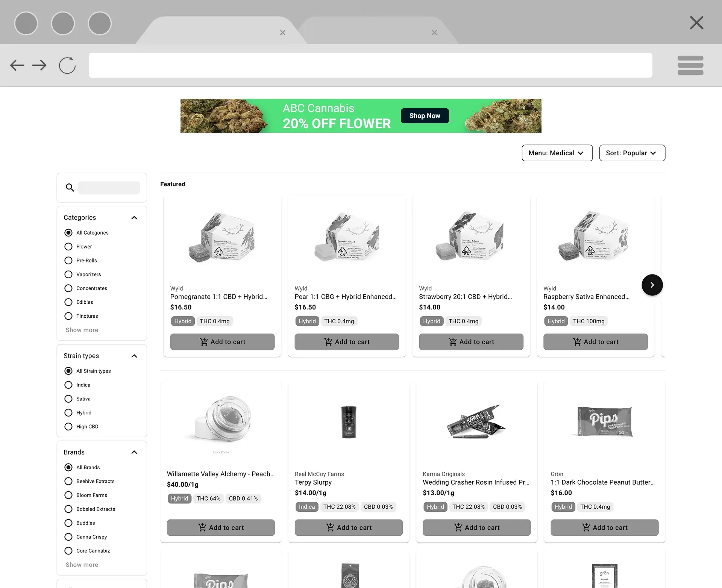The image size is (722, 588).
Task: Open the Terpy Slurpy product title
Action: (313, 482)
